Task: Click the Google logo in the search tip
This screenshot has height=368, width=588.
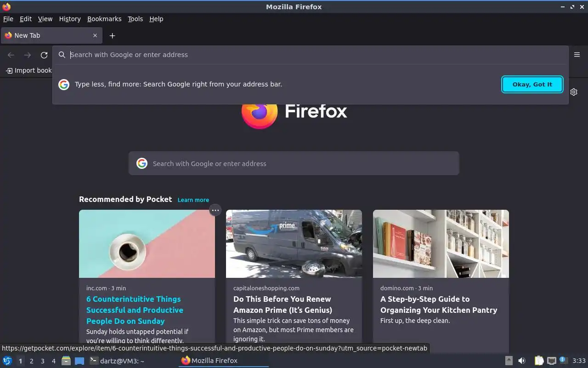Action: [64, 84]
